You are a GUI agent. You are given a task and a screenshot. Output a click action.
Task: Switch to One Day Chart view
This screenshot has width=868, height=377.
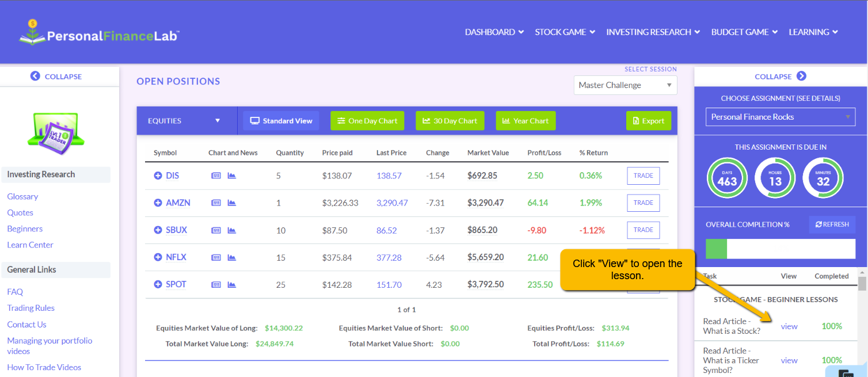[367, 121]
